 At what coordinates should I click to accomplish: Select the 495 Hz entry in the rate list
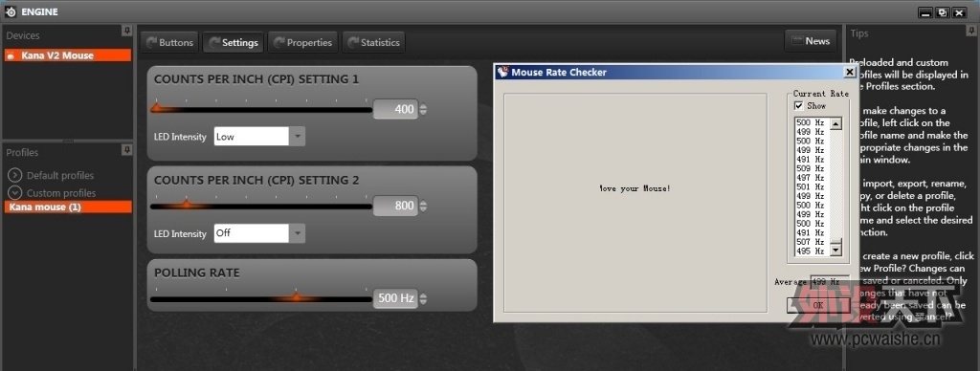(x=811, y=251)
